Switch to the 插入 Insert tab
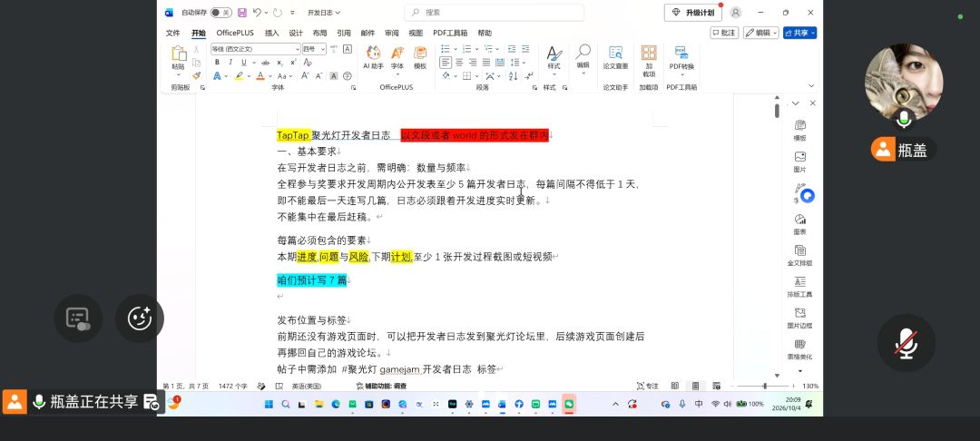Image resolution: width=980 pixels, height=441 pixels. [272, 33]
